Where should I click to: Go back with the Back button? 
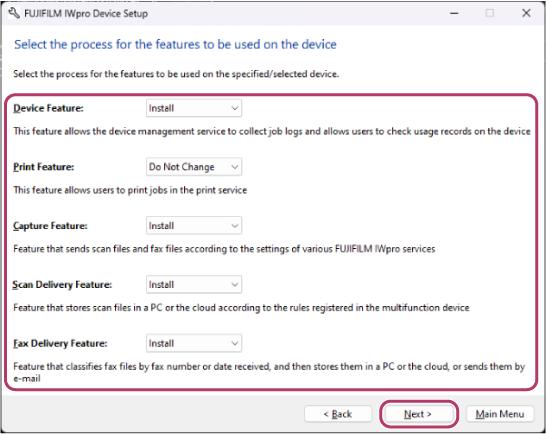tap(338, 414)
